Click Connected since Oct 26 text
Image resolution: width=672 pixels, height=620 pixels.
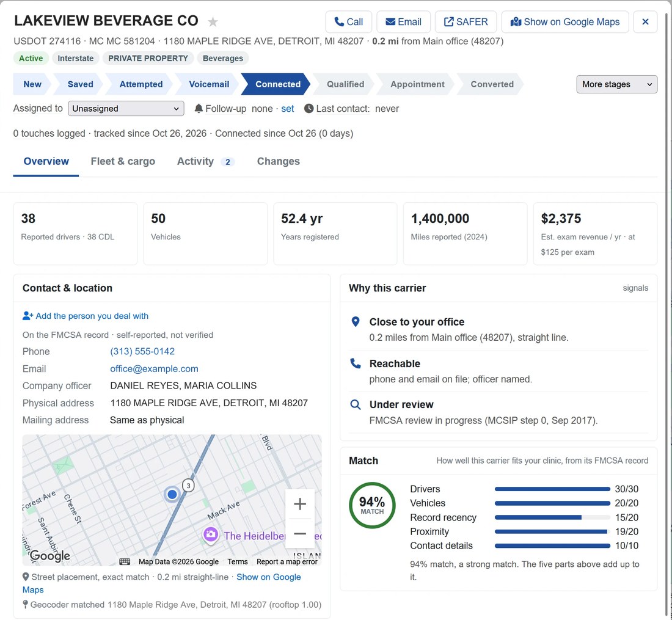click(x=283, y=134)
